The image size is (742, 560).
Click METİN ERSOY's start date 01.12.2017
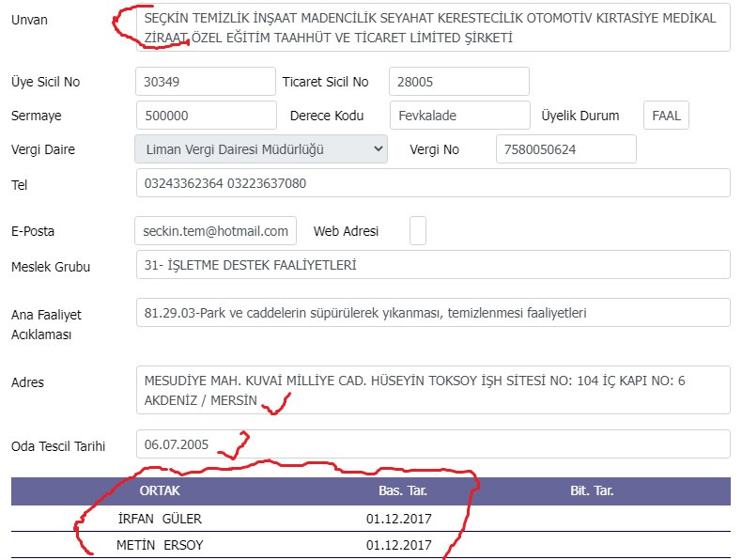[x=399, y=545]
